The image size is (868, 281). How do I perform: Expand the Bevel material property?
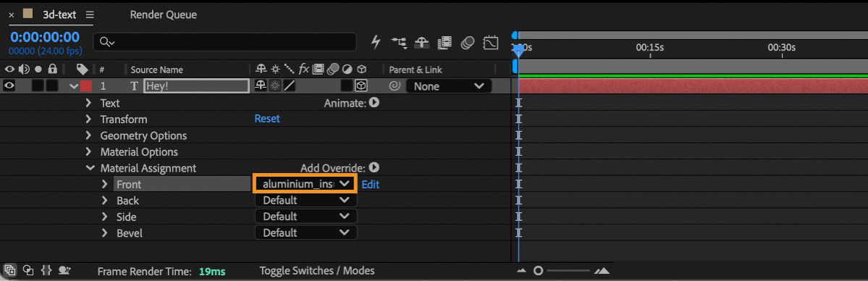(x=105, y=232)
